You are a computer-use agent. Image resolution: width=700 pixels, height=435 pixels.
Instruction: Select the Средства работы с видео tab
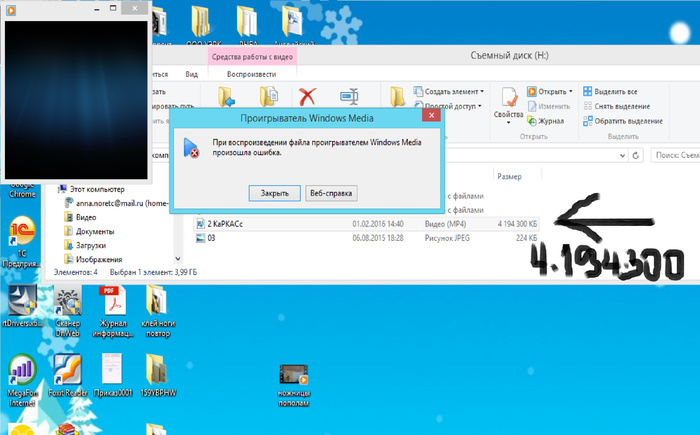252,57
